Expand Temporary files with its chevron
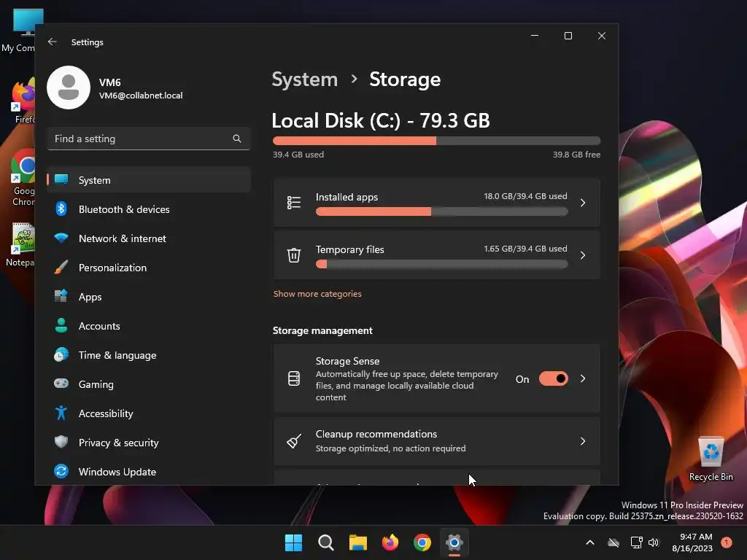Screen dimensions: 747x560 583,255
